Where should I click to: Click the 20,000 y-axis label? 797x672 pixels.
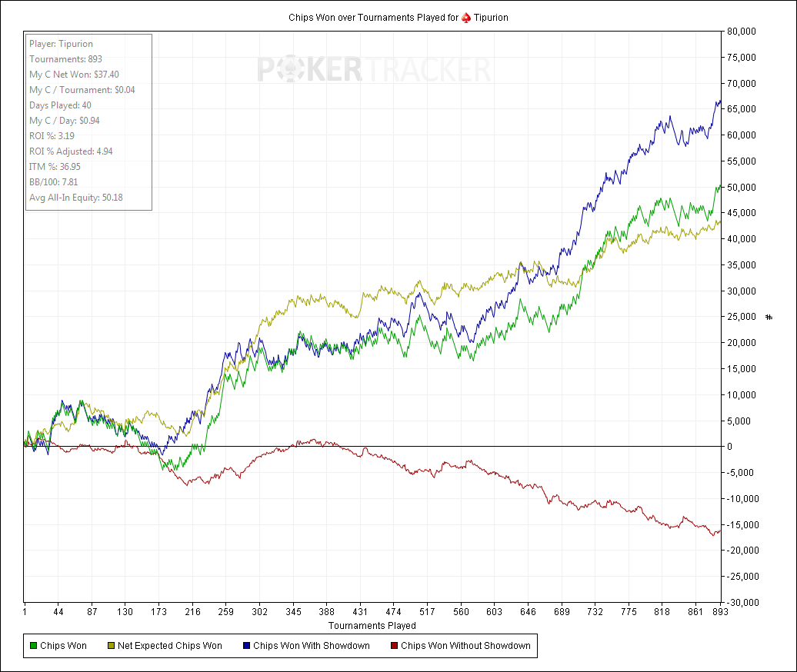click(x=741, y=343)
